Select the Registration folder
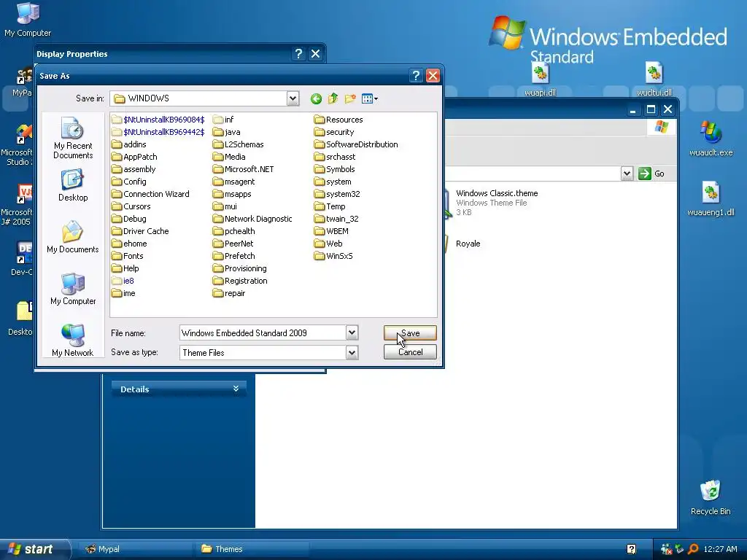Screen dimensions: 747x560 240,281
